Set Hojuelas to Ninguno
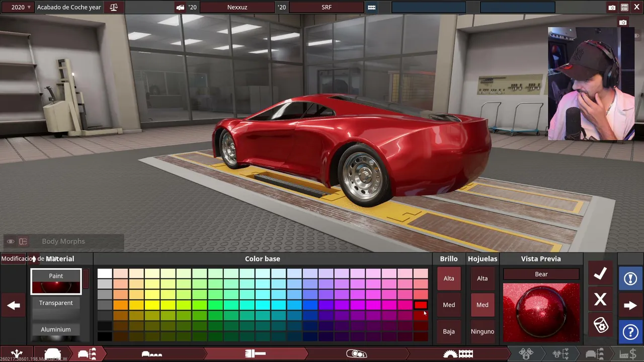644x362 pixels. tap(482, 331)
